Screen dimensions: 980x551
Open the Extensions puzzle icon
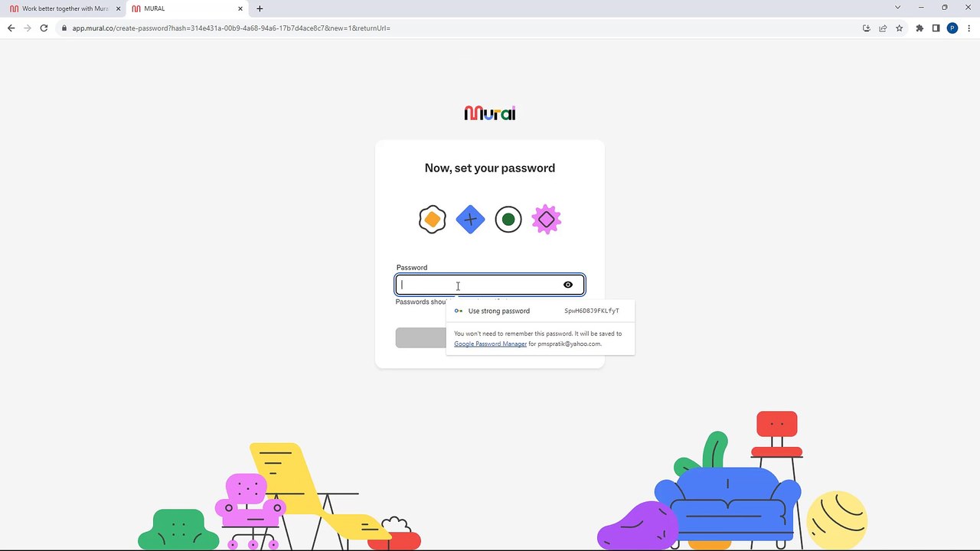920,28
